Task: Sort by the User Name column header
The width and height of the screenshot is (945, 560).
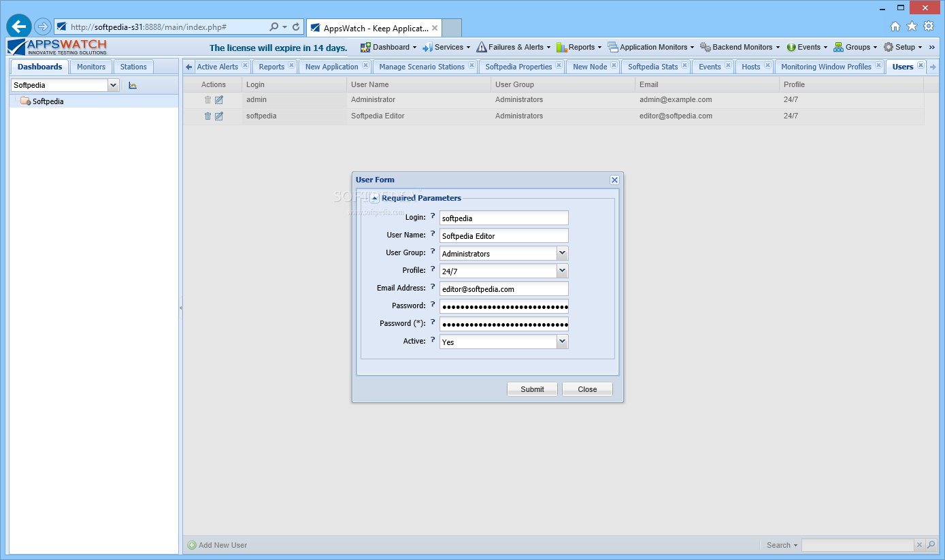Action: point(418,84)
